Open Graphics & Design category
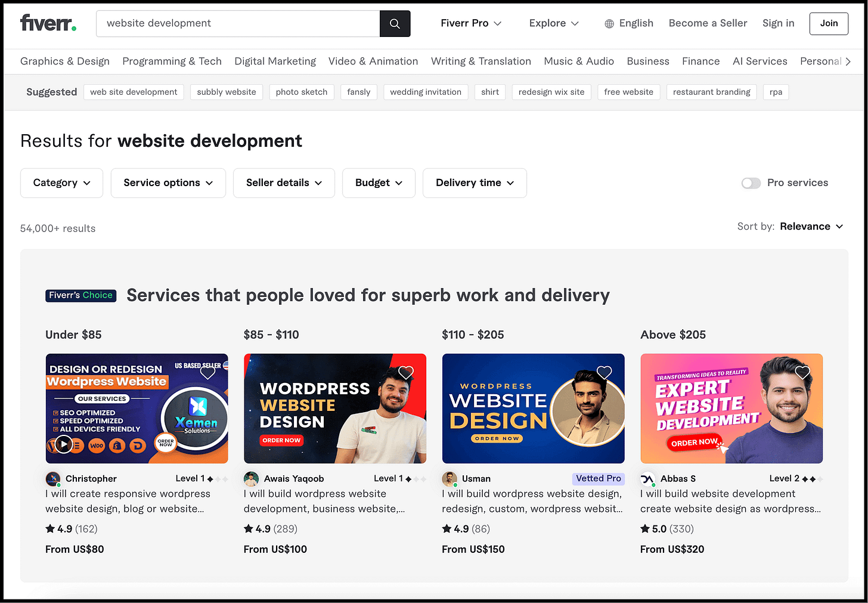Image resolution: width=868 pixels, height=603 pixels. tap(65, 61)
